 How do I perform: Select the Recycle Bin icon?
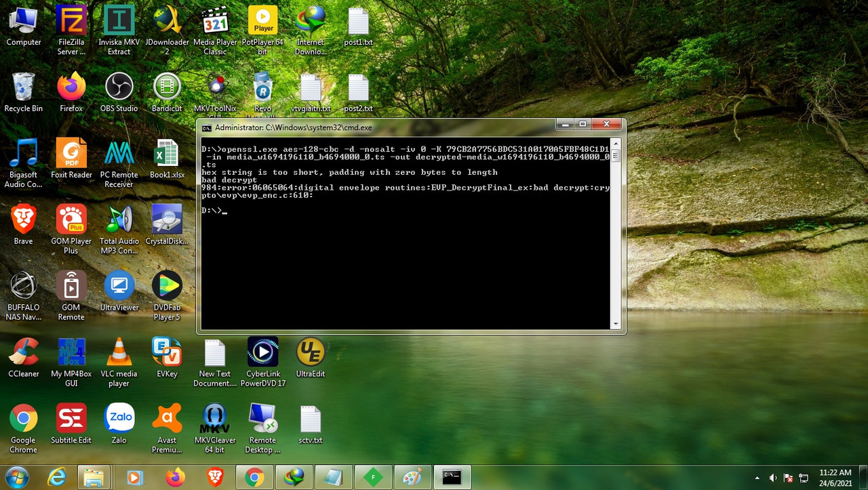point(23,93)
